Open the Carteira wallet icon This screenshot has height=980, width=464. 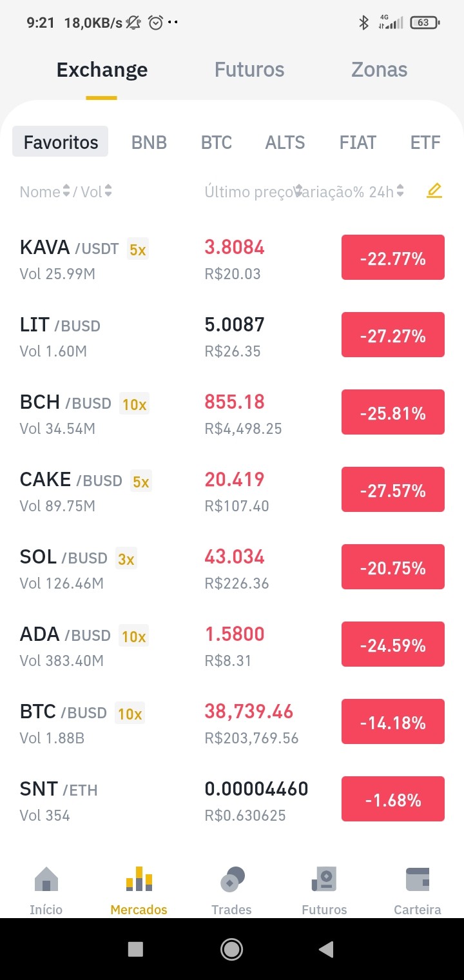pos(418,879)
